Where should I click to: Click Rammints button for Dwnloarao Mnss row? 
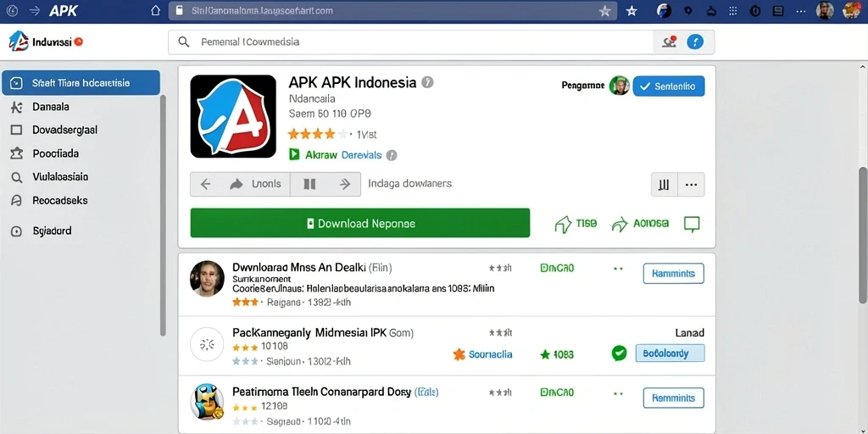[x=673, y=274]
